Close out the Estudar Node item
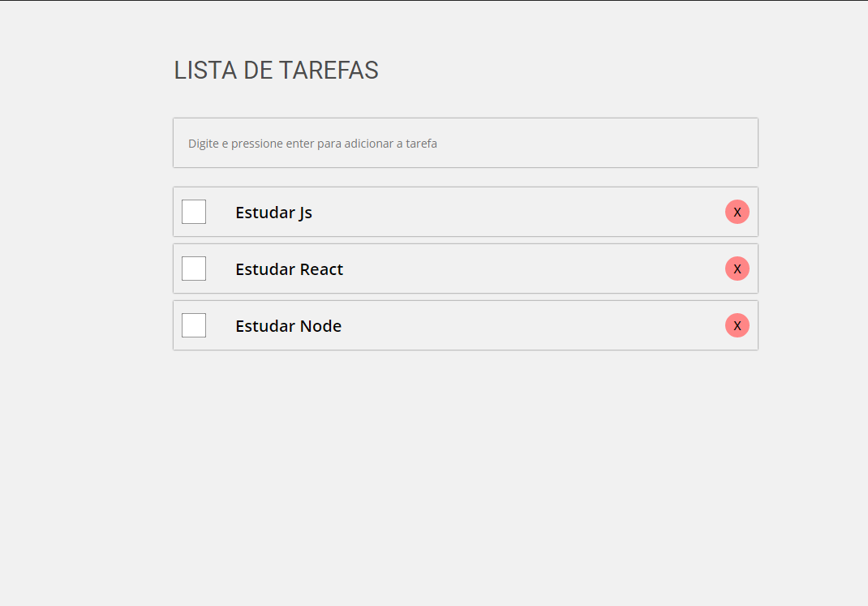Screen dimensions: 868x606 coord(737,325)
